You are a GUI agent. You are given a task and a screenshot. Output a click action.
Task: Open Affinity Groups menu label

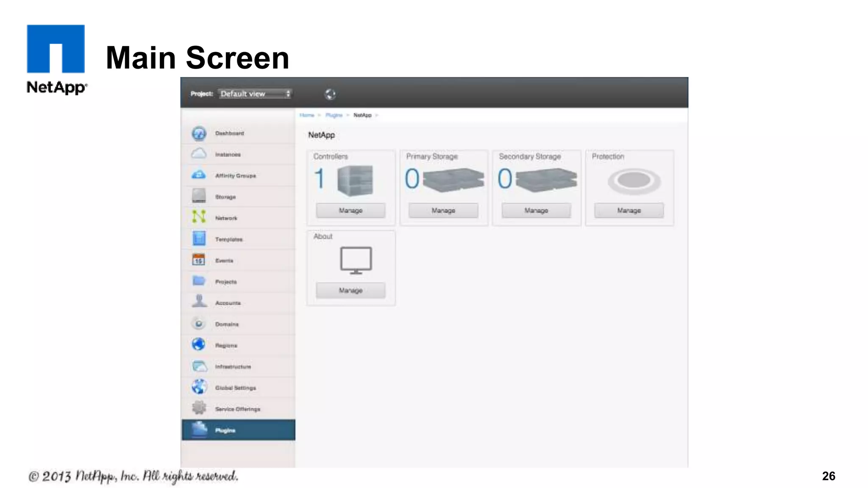pyautogui.click(x=236, y=175)
